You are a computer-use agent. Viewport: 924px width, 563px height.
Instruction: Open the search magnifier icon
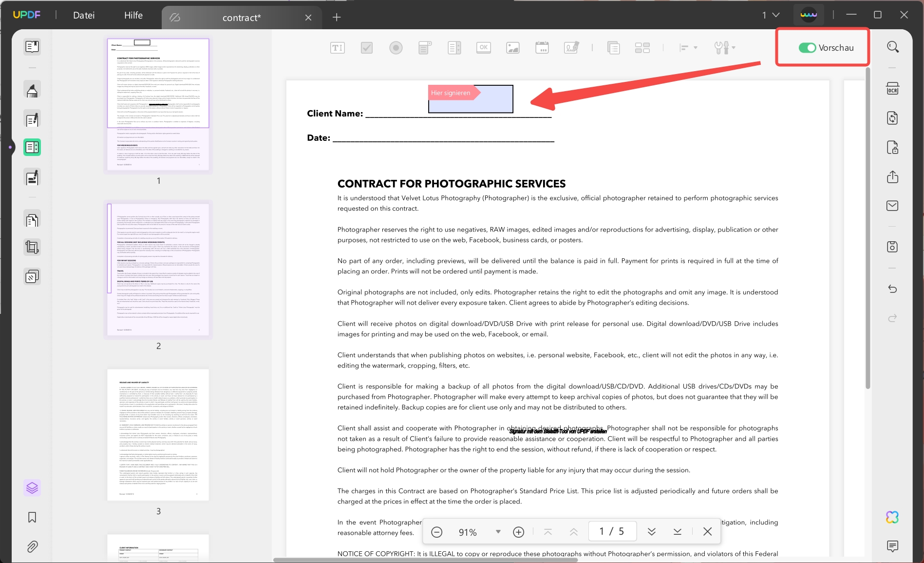[x=892, y=47]
